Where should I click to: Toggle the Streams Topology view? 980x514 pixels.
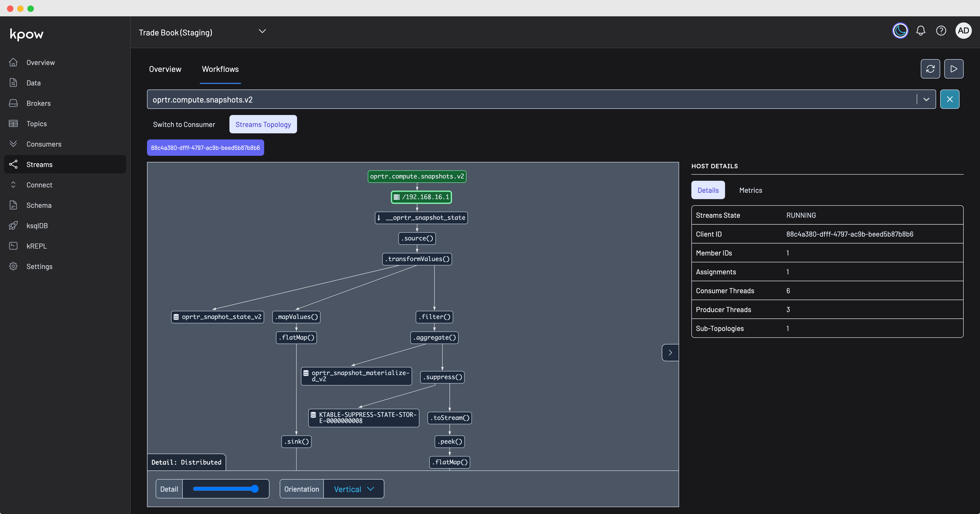click(263, 124)
